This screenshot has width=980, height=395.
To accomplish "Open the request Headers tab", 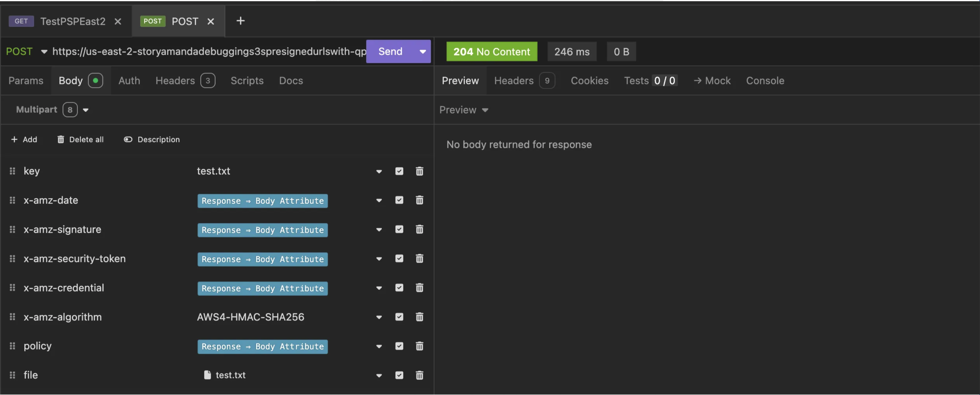I will [185, 81].
